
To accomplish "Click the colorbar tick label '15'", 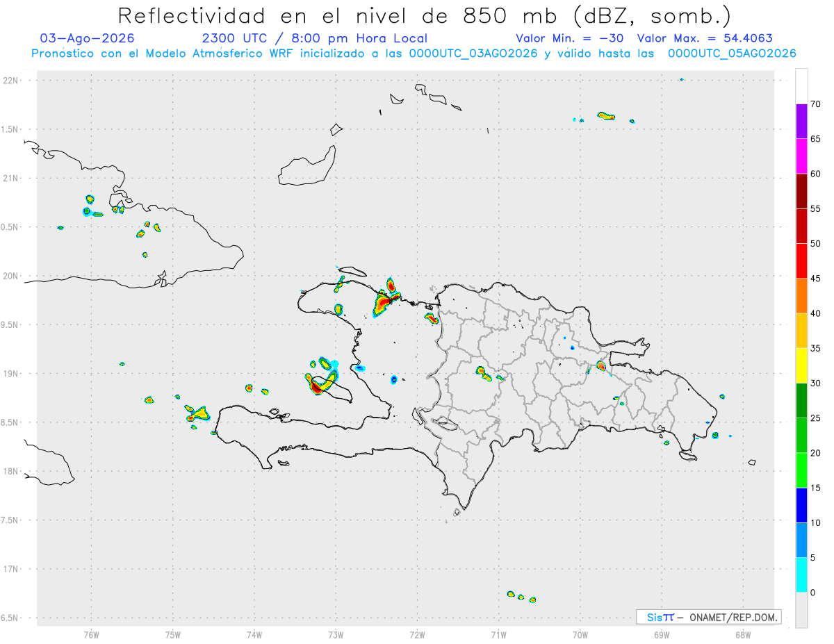I will tap(816, 488).
